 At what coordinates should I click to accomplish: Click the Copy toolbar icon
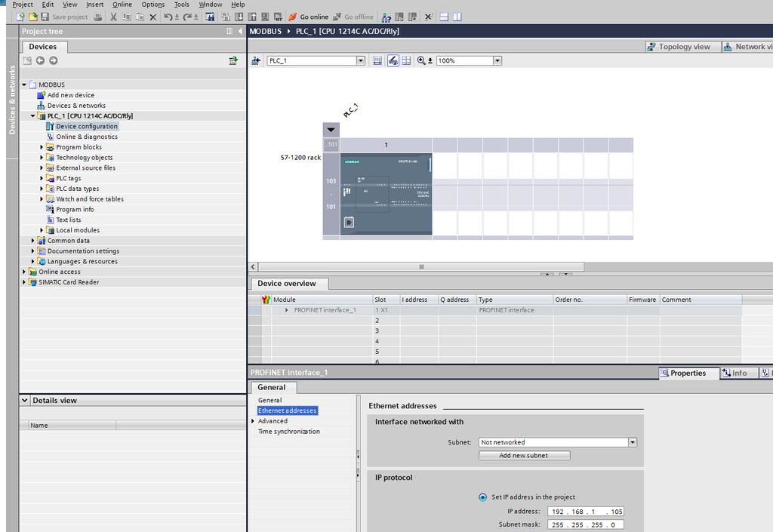(x=127, y=17)
